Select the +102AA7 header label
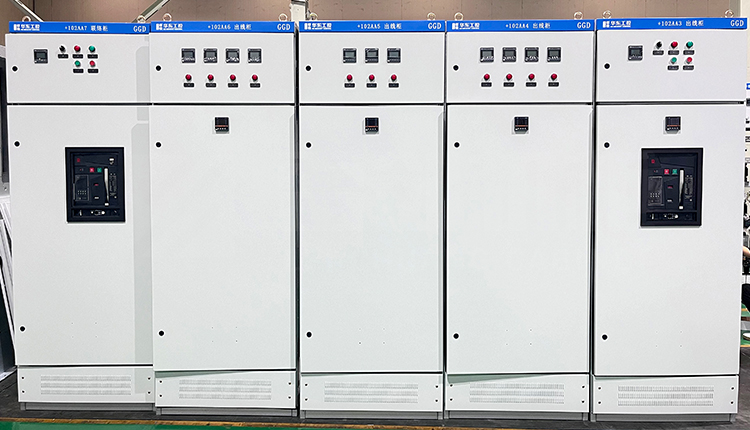The height and width of the screenshot is (430, 750). point(76,28)
